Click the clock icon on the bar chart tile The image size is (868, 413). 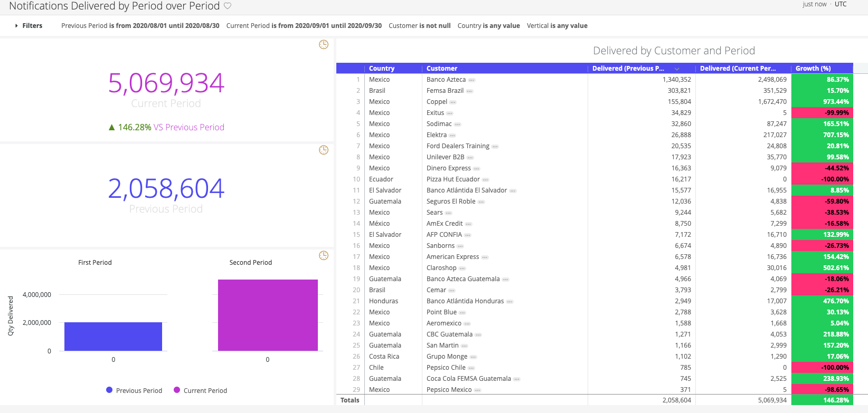324,256
